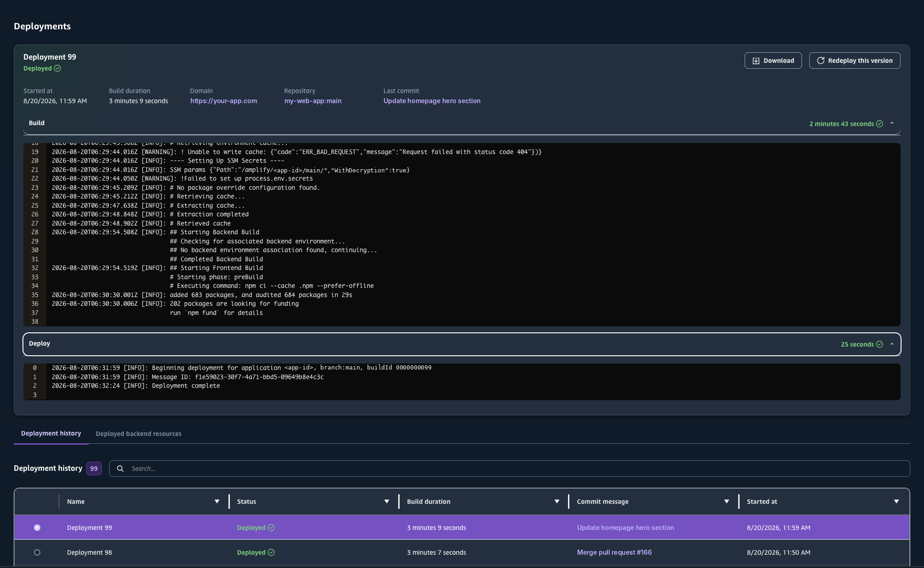Click the '3 minutes 7 seconds' duration cell
This screenshot has height=568, width=924.
tap(436, 552)
